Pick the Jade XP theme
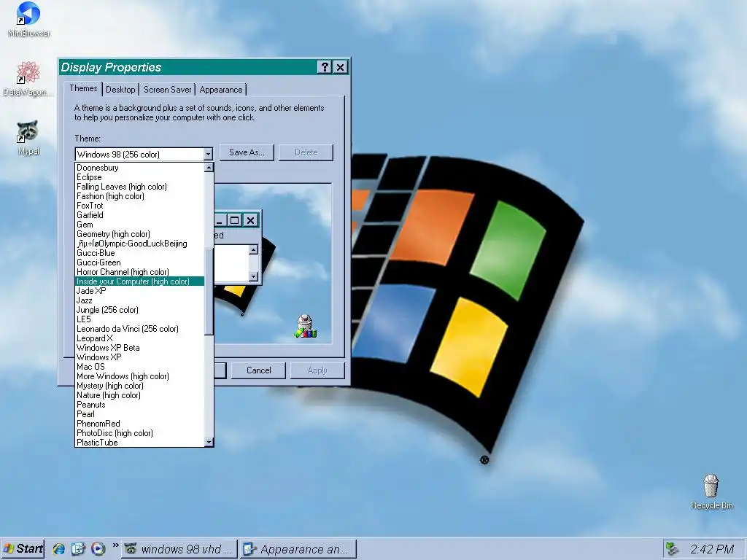The image size is (747, 560). [x=140, y=291]
